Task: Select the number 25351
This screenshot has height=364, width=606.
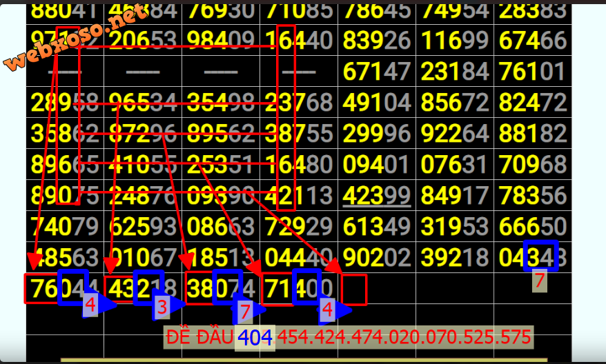Action: (x=221, y=164)
